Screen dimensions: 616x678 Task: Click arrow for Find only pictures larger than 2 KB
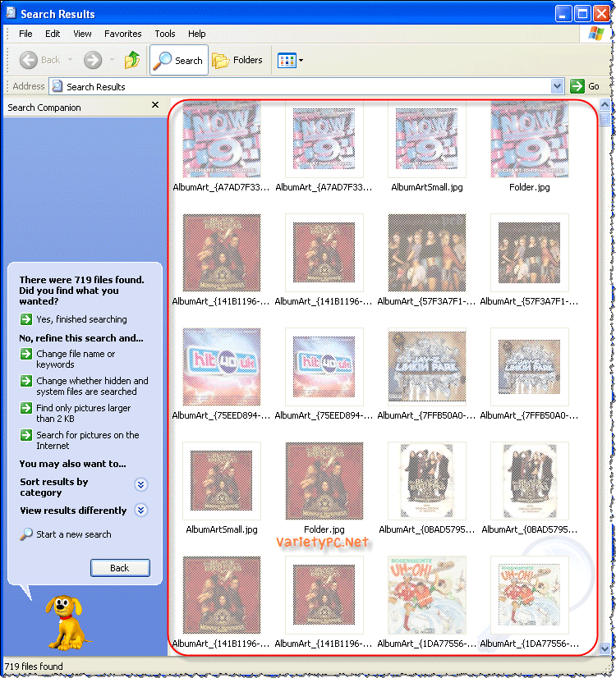(26, 408)
